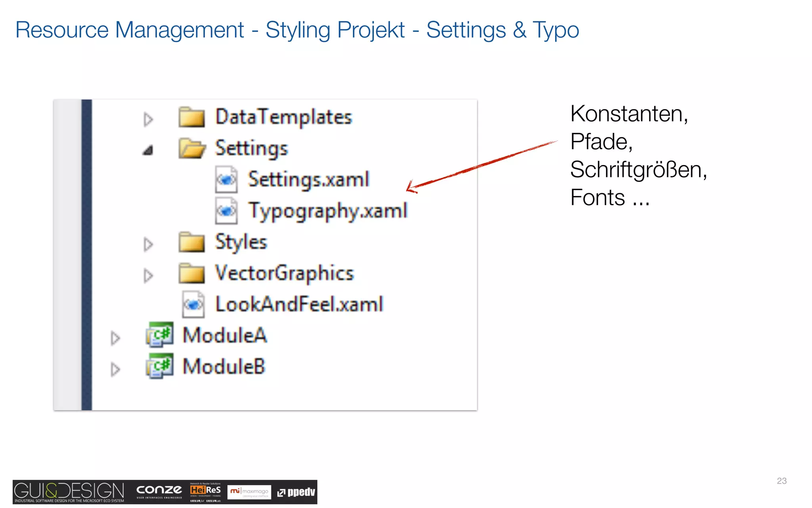The height and width of the screenshot is (508, 812).
Task: Expand the VectorGraphics folder arrow
Action: 148,275
